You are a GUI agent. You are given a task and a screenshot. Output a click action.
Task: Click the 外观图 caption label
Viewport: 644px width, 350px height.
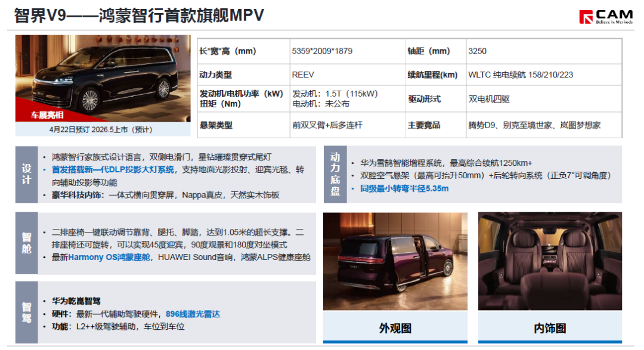point(395,328)
